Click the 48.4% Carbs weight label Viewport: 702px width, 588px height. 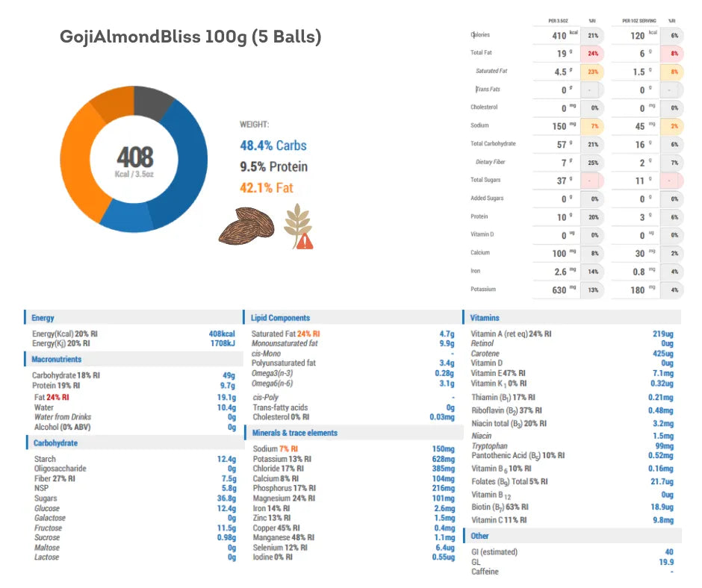pos(273,146)
